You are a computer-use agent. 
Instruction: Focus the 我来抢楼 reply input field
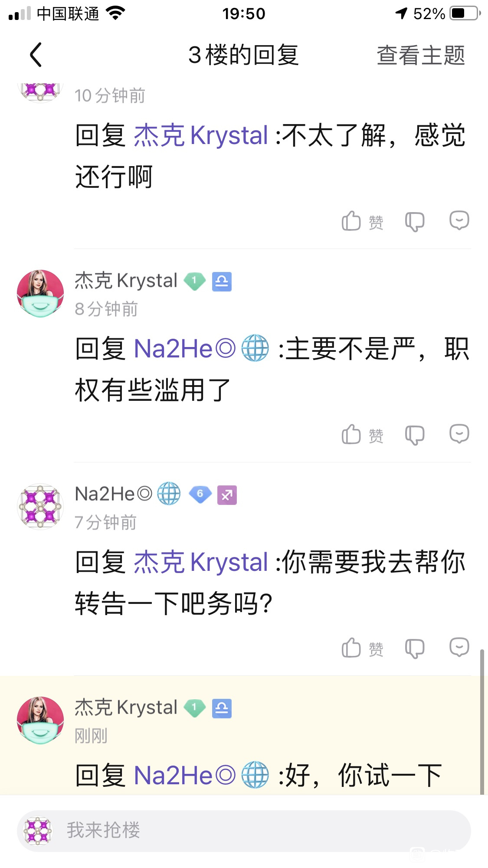click(x=244, y=831)
